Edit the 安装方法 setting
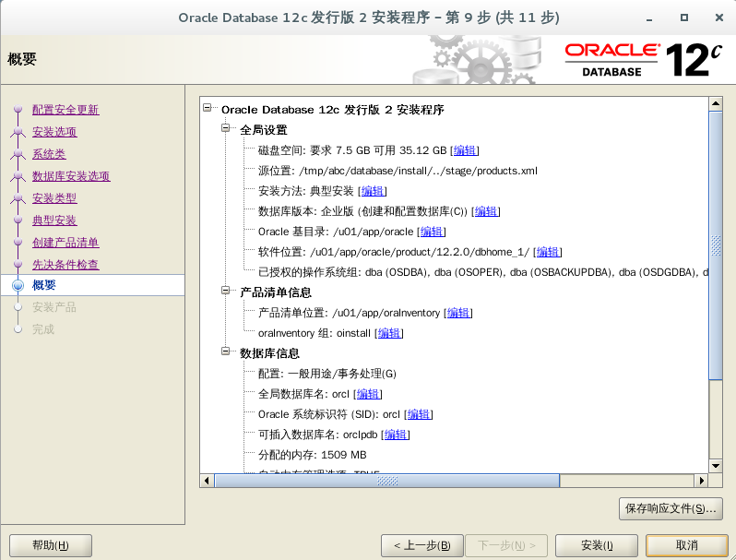 pyautogui.click(x=373, y=191)
